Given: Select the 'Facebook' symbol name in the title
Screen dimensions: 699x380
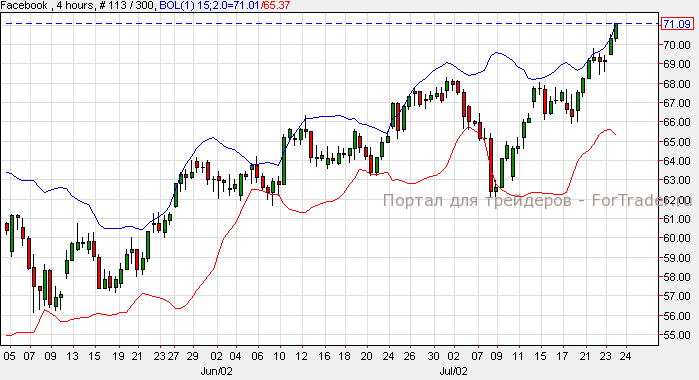Looking at the screenshot, I should click(x=24, y=5).
